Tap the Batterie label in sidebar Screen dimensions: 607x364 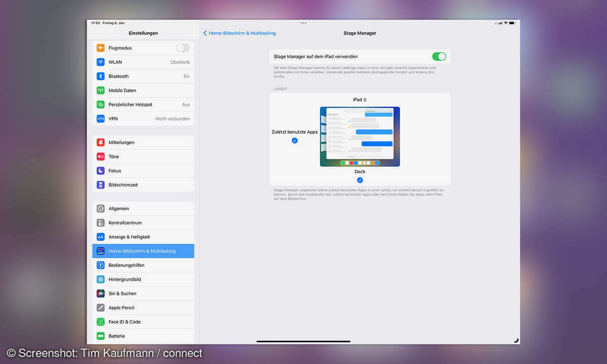[117, 336]
